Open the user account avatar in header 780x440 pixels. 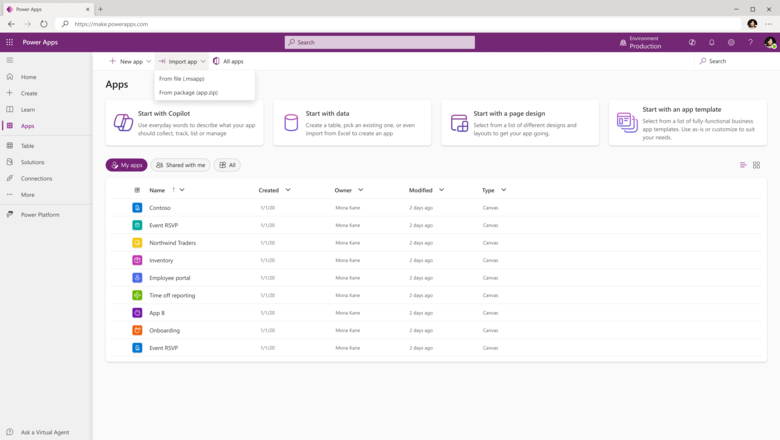click(770, 42)
